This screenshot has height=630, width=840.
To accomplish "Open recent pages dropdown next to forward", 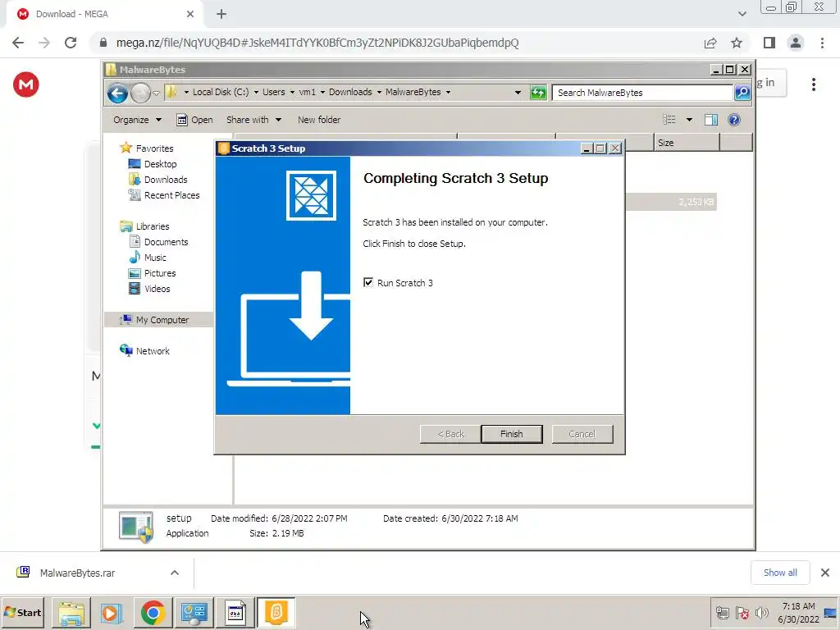I will tap(156, 94).
